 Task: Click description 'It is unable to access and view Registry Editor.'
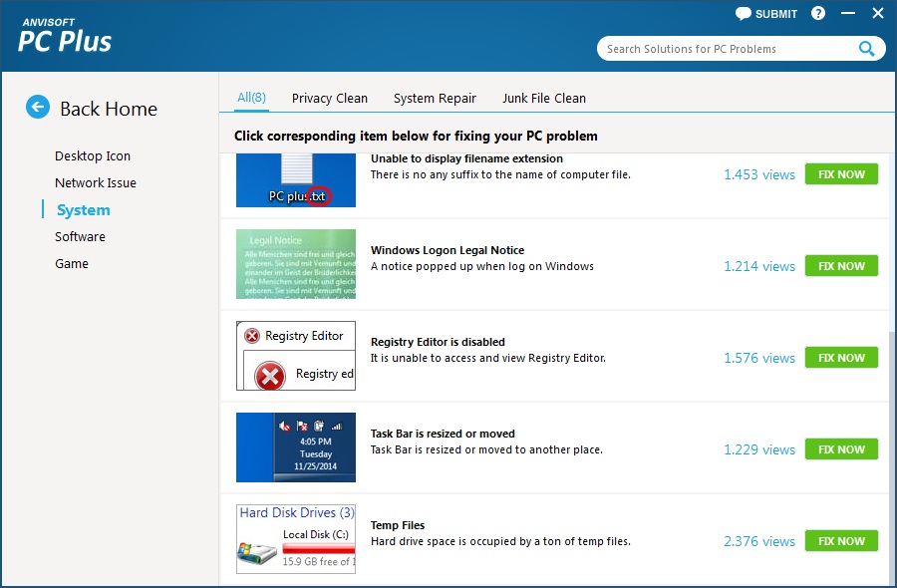coord(488,358)
